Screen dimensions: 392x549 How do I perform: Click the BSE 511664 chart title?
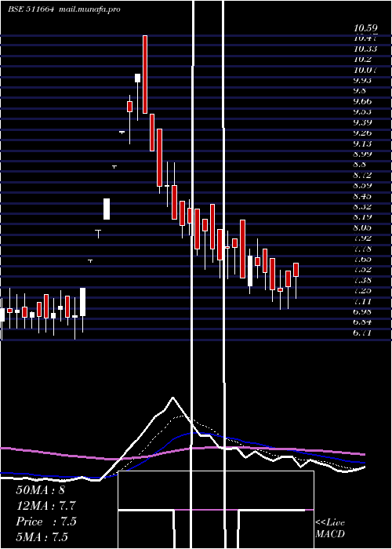[x=31, y=9]
